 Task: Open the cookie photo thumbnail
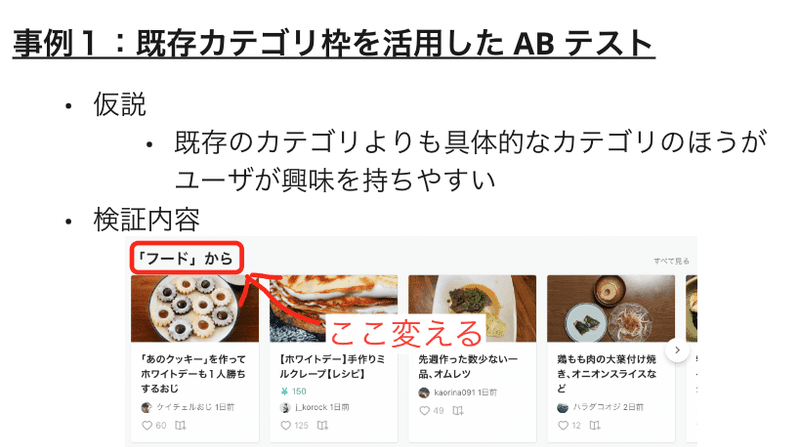click(x=195, y=309)
